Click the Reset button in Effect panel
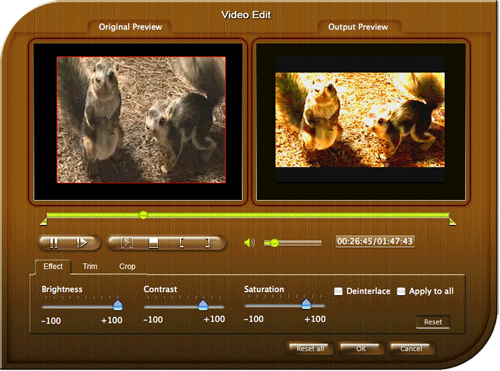Screen dimensions: 500x371 (433, 322)
